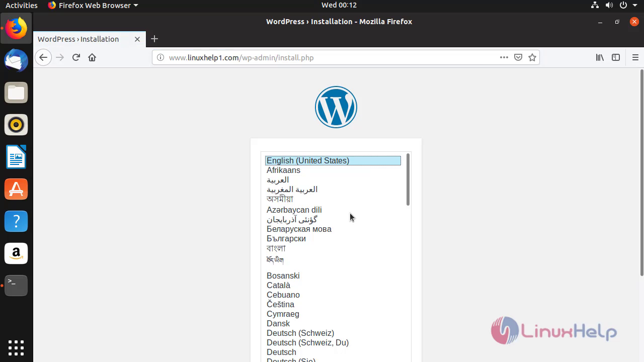
Task: Click the language list scrollbar thumb
Action: tap(408, 180)
